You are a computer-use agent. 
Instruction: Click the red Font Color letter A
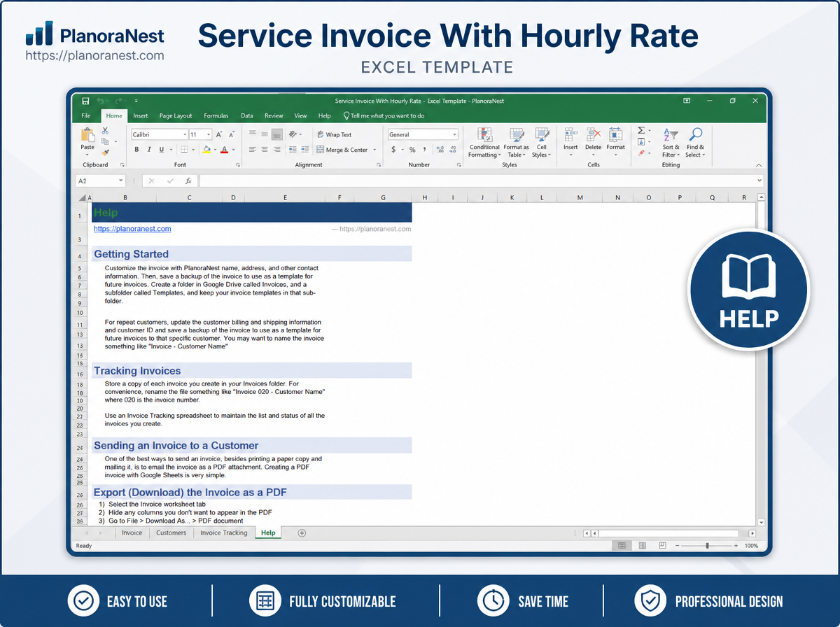tap(224, 150)
